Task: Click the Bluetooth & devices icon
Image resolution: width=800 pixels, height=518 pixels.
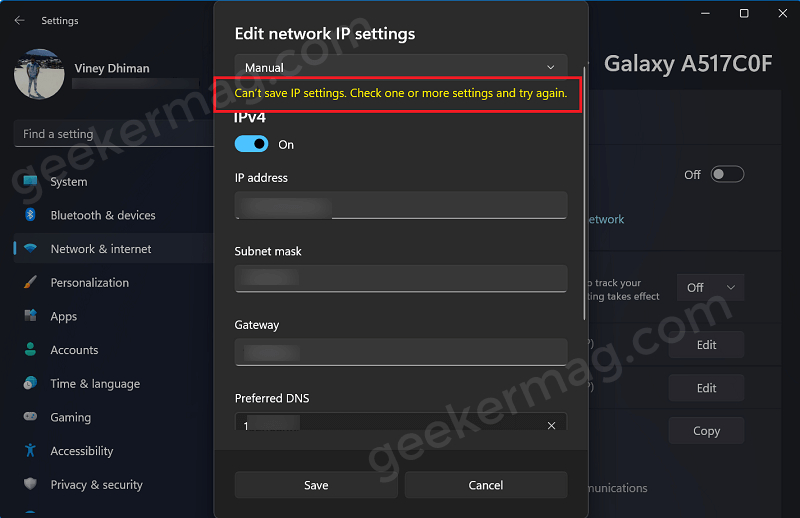Action: pyautogui.click(x=30, y=215)
